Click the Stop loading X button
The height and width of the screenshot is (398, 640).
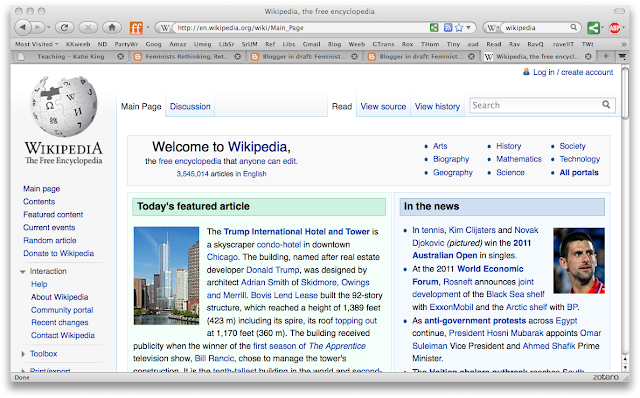pos(88,28)
